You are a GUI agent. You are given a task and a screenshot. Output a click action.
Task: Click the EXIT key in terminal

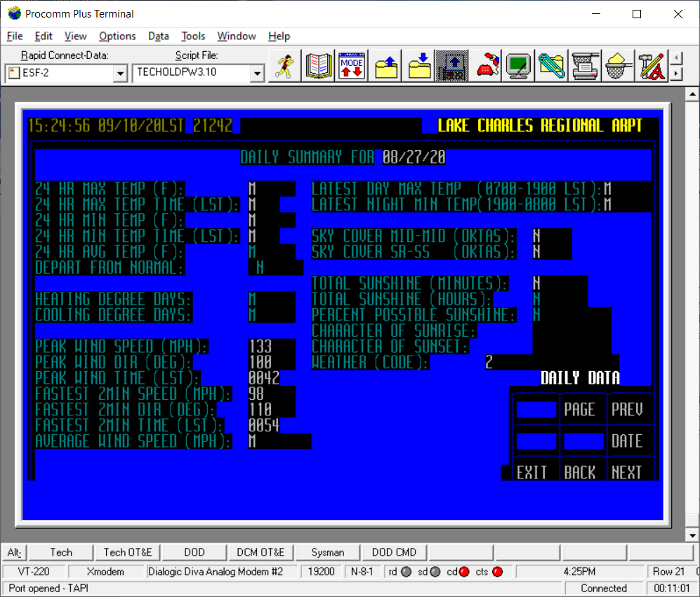click(531, 472)
